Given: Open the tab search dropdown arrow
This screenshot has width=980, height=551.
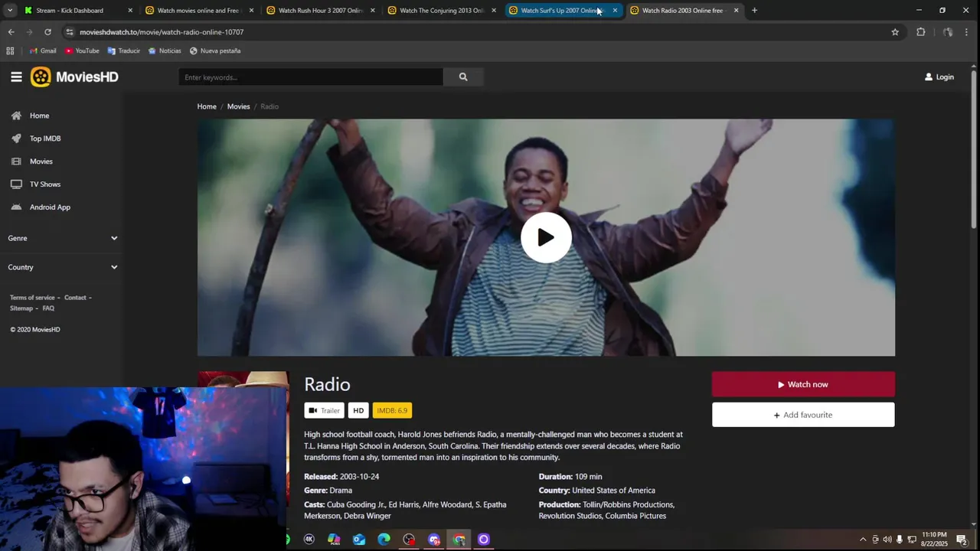Looking at the screenshot, I should point(9,11).
